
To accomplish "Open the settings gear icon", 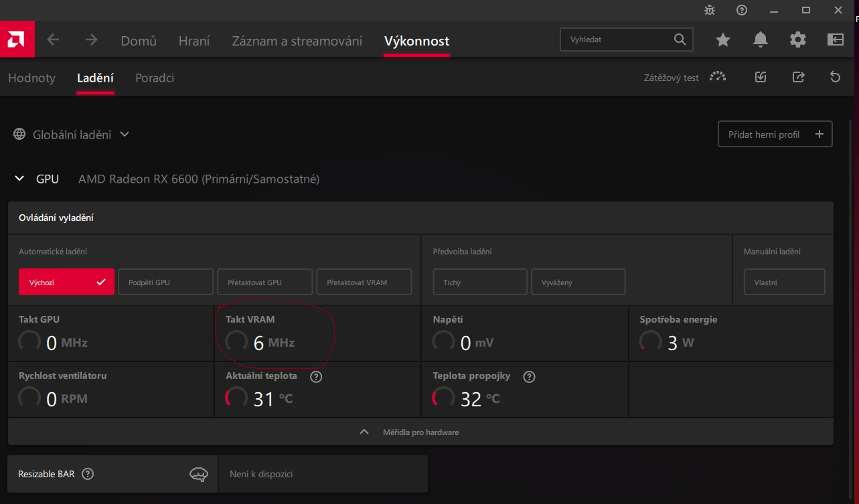I will (798, 40).
